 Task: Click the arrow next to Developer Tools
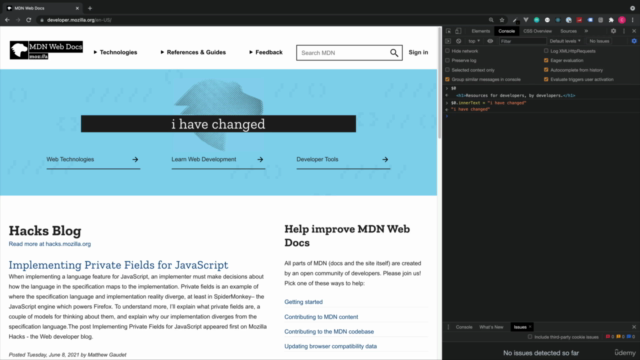click(385, 160)
